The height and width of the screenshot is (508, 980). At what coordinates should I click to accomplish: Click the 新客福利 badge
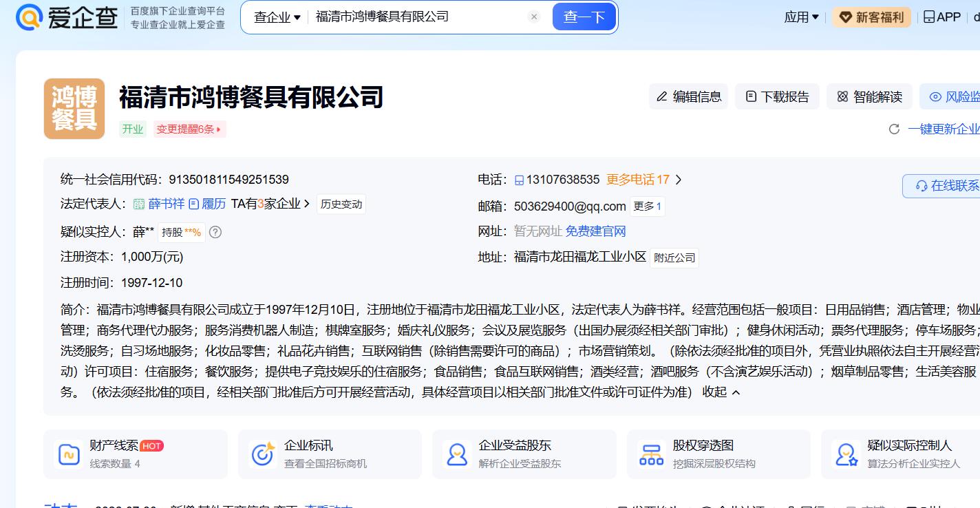(872, 17)
